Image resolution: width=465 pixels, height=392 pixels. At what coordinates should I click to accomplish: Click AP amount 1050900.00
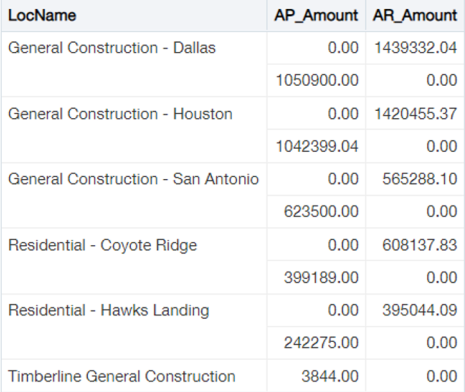[x=317, y=80]
